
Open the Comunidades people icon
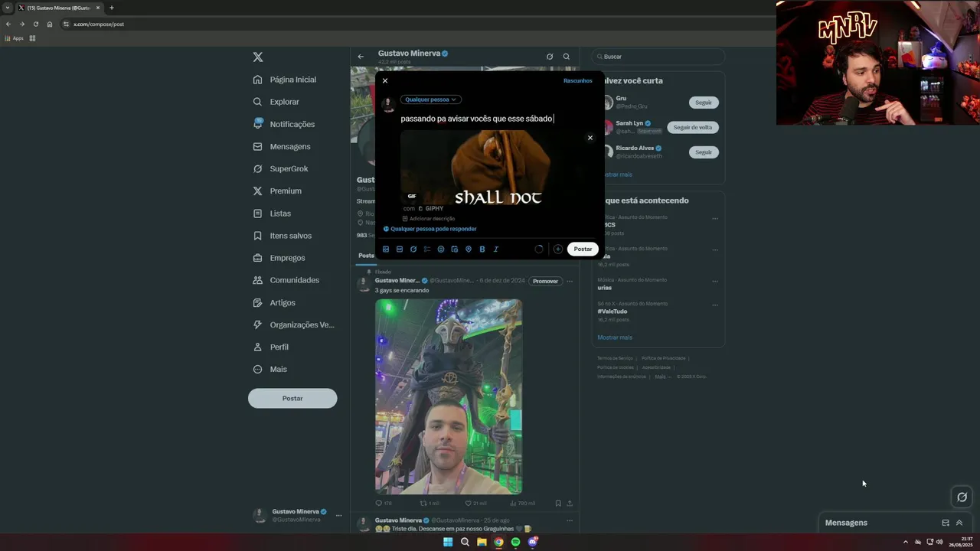click(258, 280)
